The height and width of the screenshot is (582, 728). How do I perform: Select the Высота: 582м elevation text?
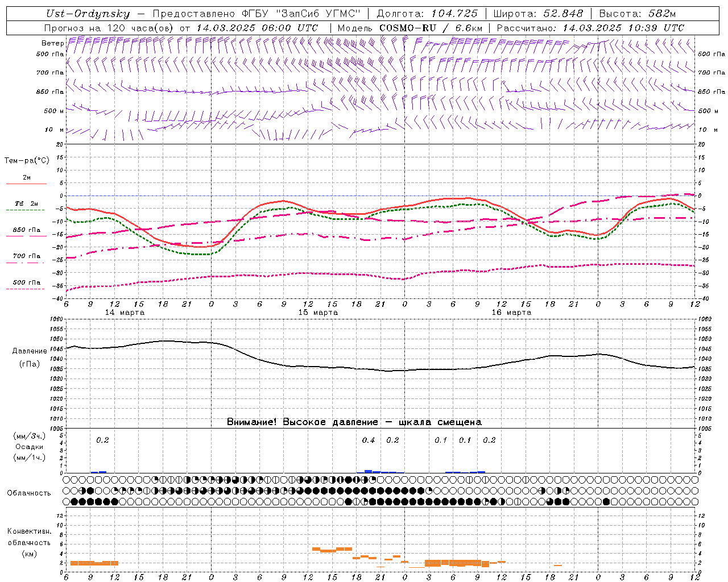coord(637,14)
